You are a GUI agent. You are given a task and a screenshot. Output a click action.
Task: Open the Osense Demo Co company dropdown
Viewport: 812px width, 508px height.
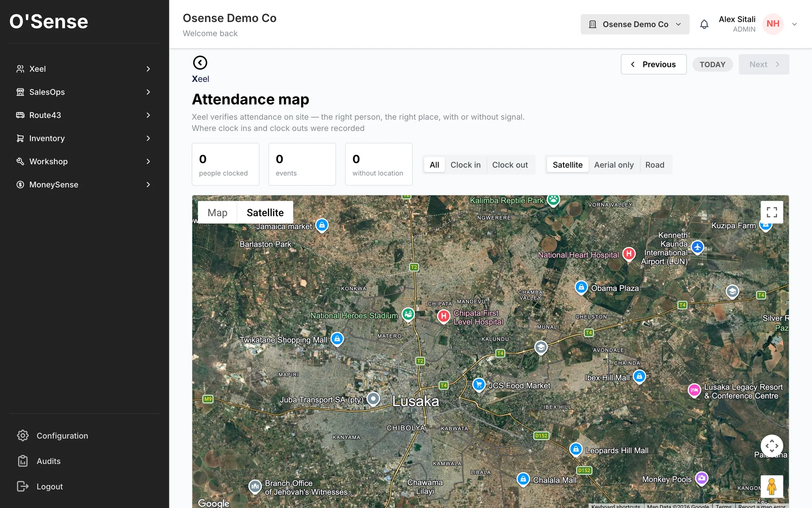pyautogui.click(x=635, y=24)
